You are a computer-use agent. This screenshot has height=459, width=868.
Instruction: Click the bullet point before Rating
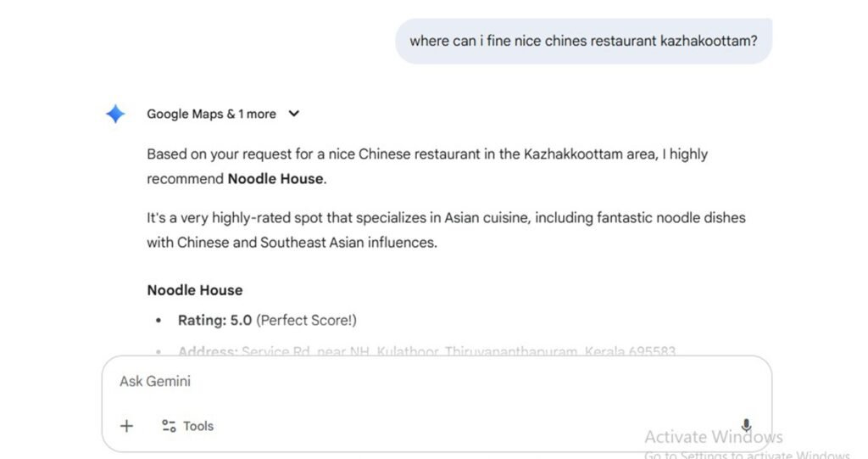click(159, 321)
